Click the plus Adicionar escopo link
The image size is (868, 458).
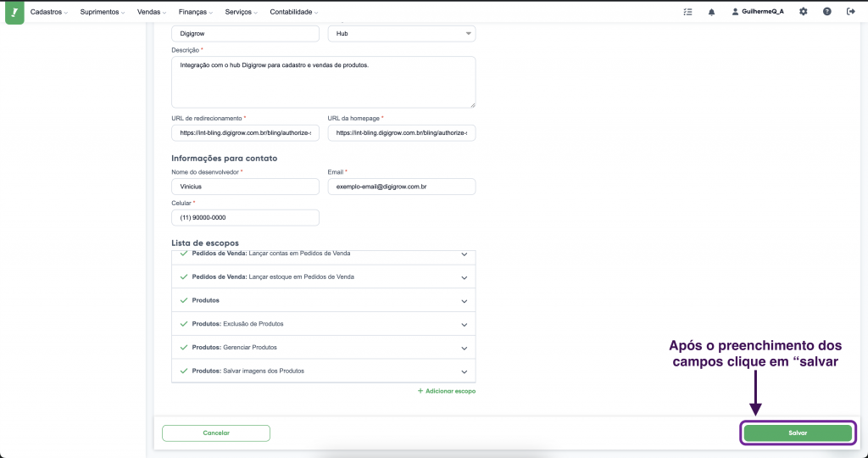pos(446,391)
